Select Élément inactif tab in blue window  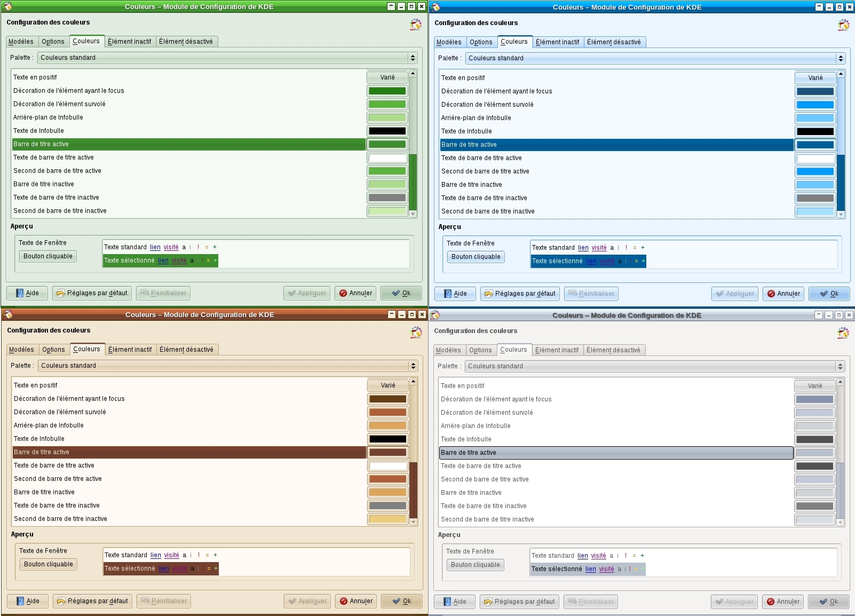pyautogui.click(x=557, y=42)
